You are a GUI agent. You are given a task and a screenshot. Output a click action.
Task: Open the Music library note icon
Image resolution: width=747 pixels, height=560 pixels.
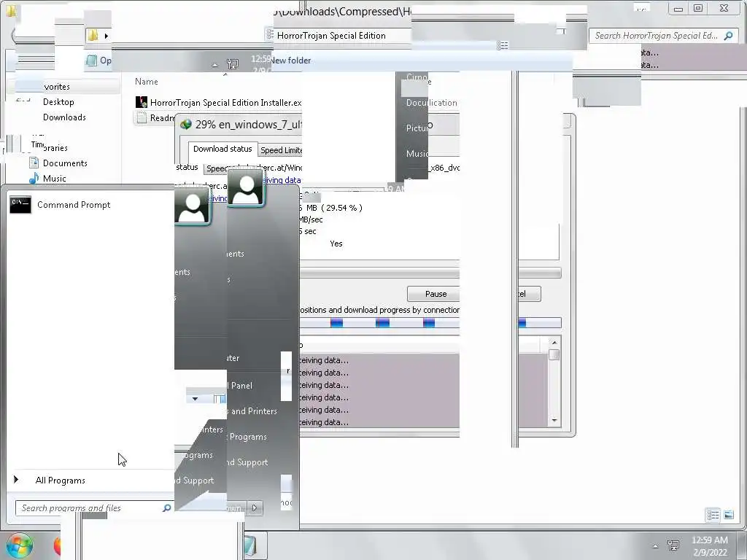pyautogui.click(x=34, y=178)
